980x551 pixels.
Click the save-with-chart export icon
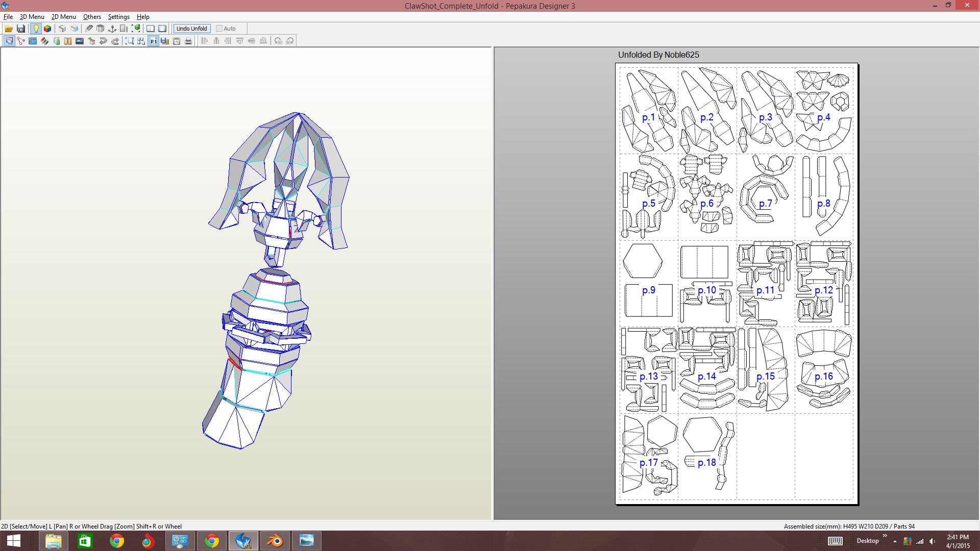[x=165, y=41]
